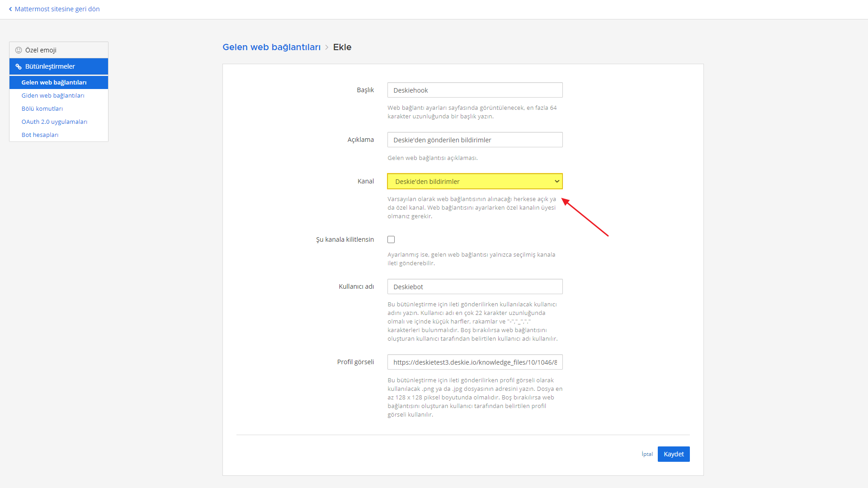
Task: Open Giden web bağlantıları
Action: 53,95
